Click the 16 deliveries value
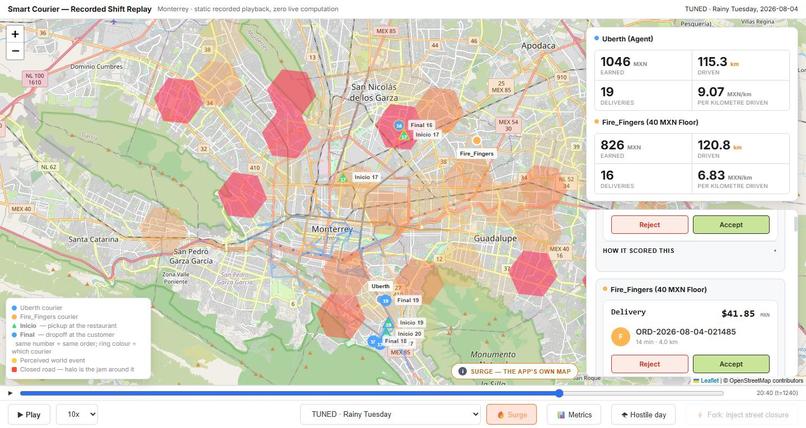 tap(607, 175)
